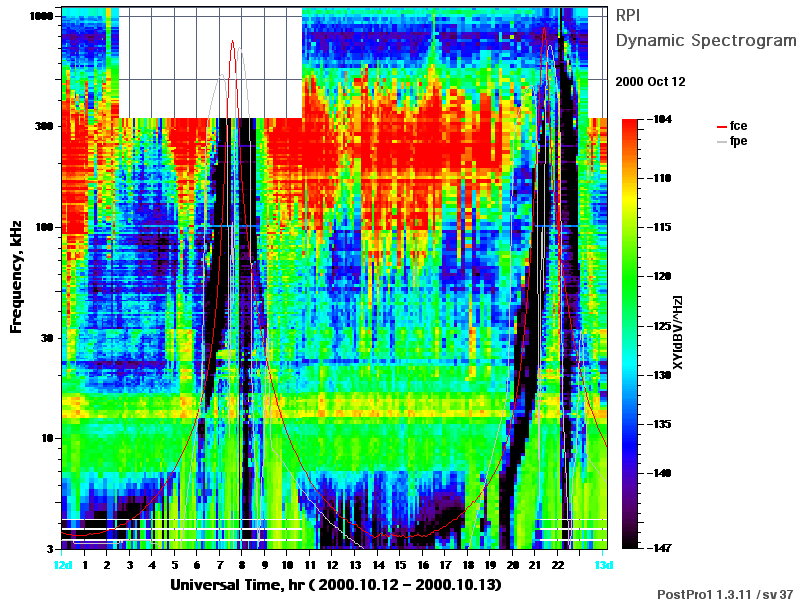Screen dimensions: 800x600
Task: Click the 13d end marker on time axis
Action: pyautogui.click(x=604, y=565)
